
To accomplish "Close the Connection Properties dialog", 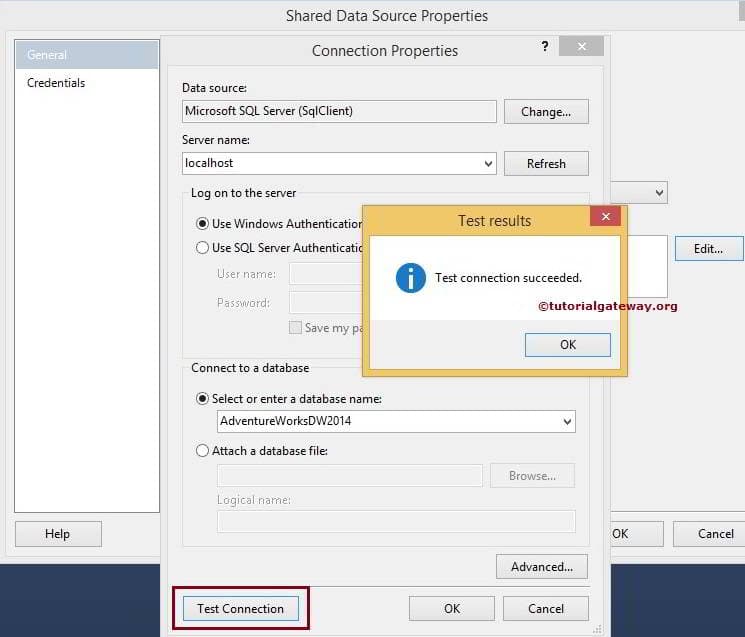I will click(582, 46).
